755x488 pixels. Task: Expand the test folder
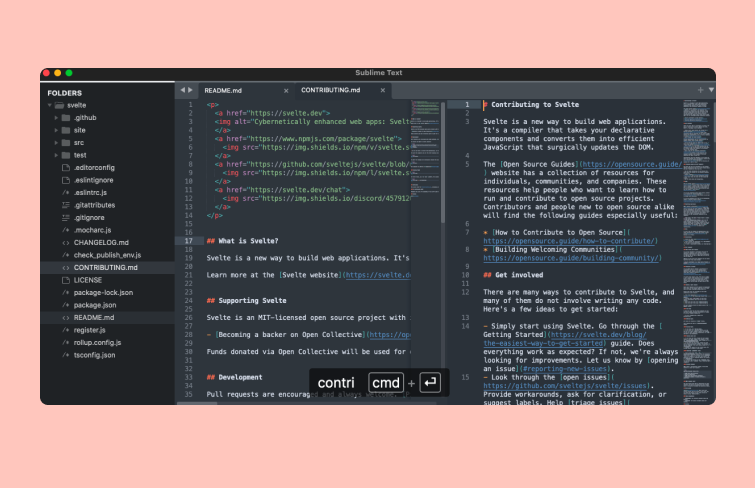[56, 155]
